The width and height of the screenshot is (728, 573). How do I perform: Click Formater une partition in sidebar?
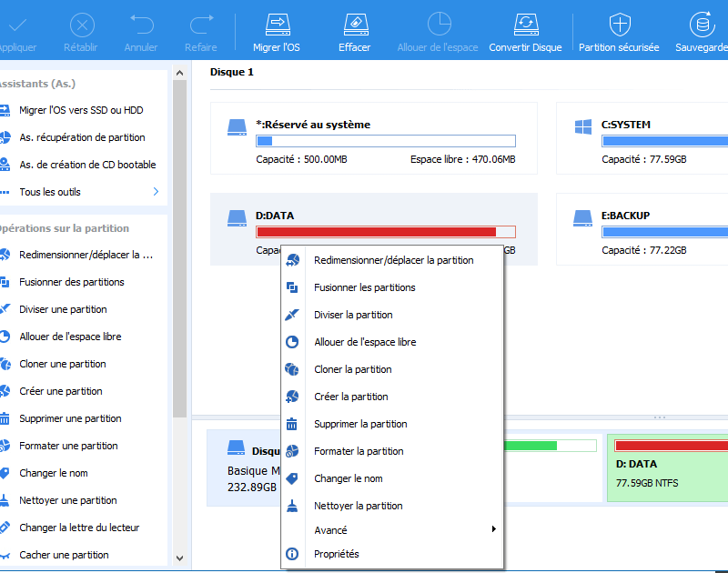tap(68, 446)
